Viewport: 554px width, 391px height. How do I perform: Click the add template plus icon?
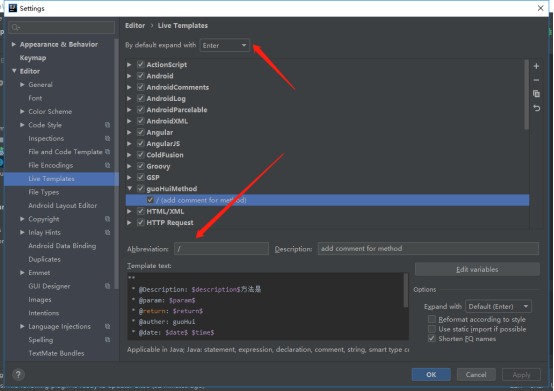pyautogui.click(x=536, y=66)
